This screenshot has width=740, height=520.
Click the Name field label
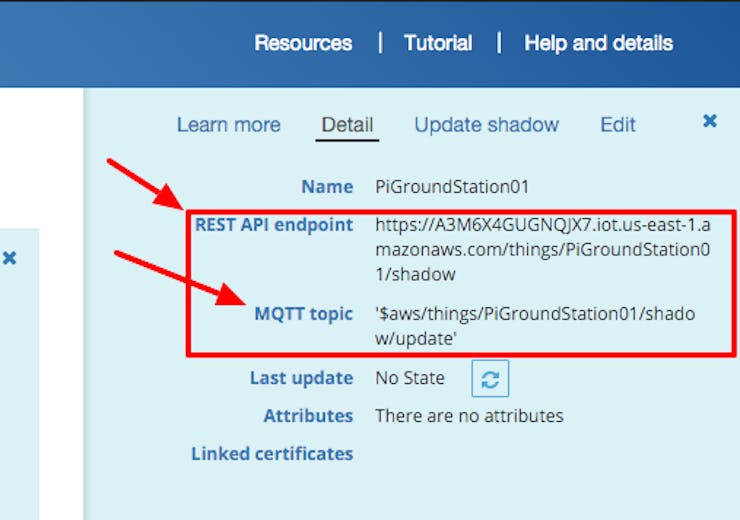tap(327, 187)
